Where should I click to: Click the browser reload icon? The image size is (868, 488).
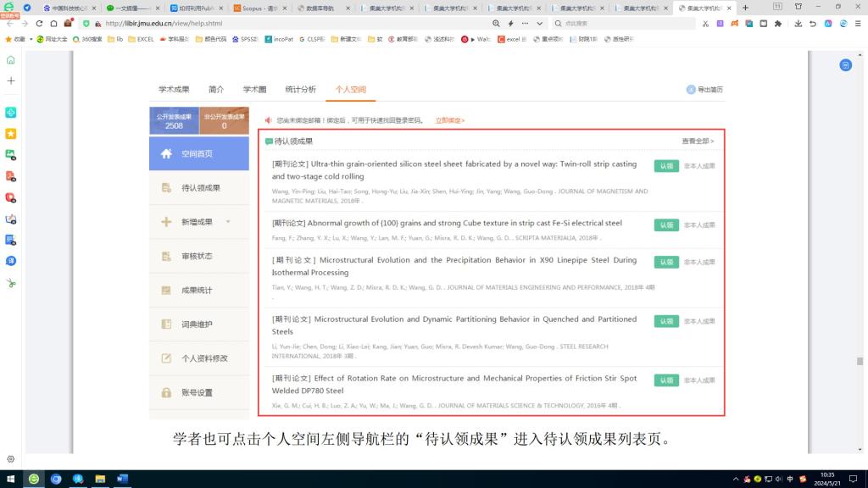(39, 24)
